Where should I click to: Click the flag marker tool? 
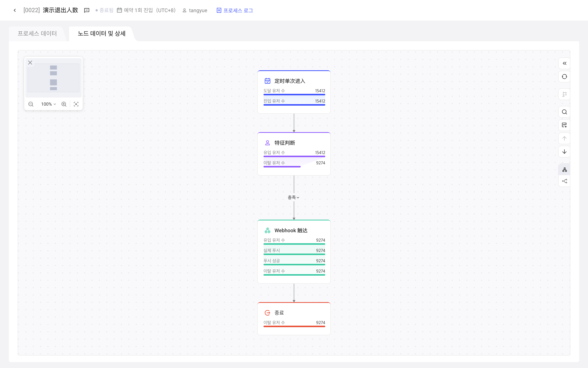click(x=564, y=94)
